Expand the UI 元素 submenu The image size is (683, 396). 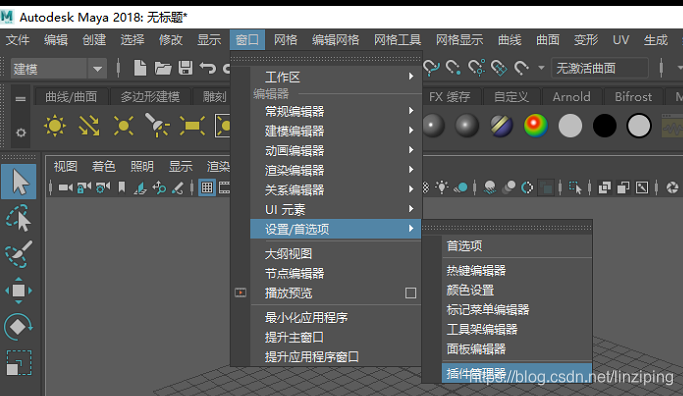coord(335,209)
